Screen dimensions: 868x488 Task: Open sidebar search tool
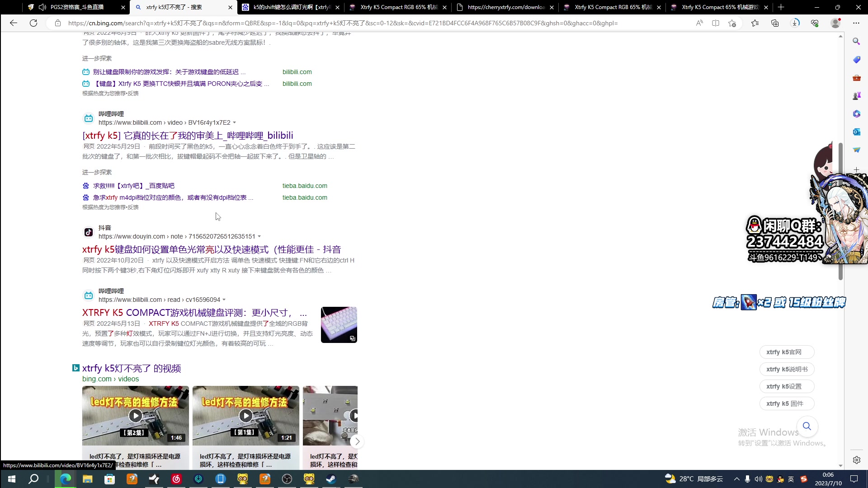(856, 42)
